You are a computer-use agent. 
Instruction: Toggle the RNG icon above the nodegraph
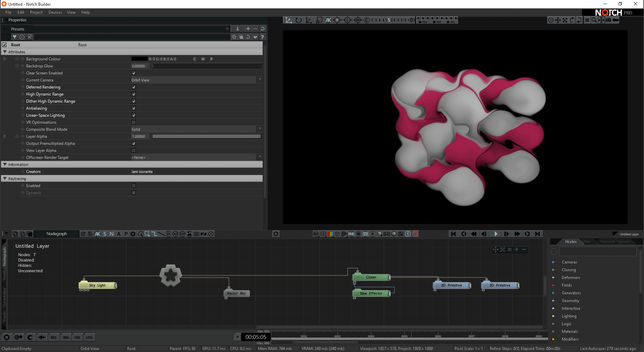pos(351,234)
